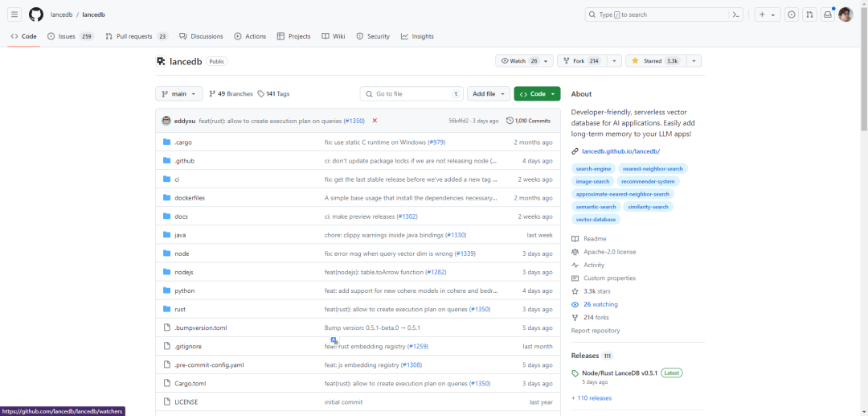Viewport: 868px width, 416px height.
Task: Open pull requests icon in header
Action: click(x=809, y=14)
